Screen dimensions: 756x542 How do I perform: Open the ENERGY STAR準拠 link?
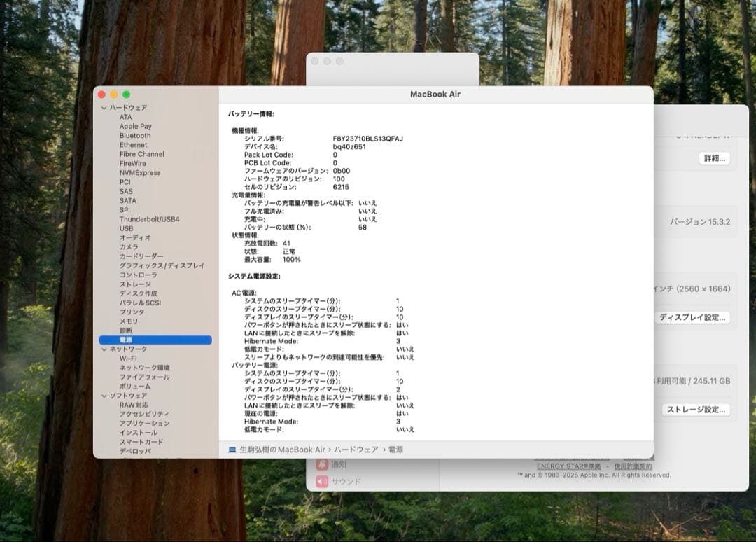568,466
